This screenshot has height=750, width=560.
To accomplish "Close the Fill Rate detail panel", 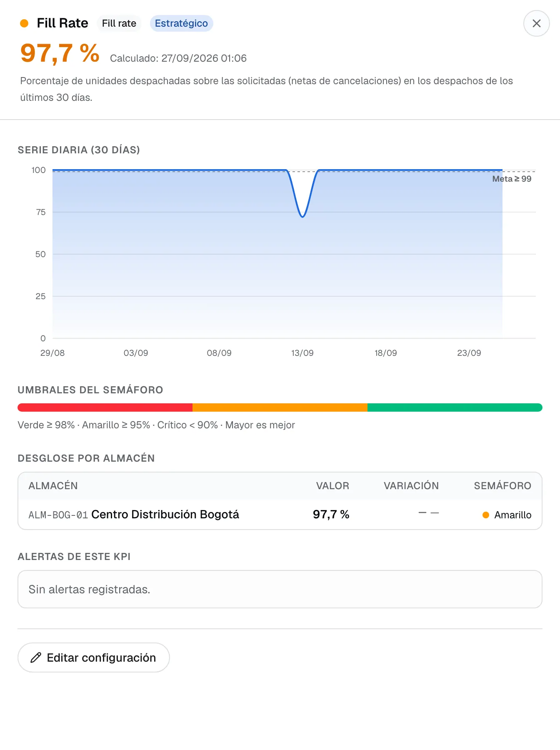I will click(x=536, y=23).
